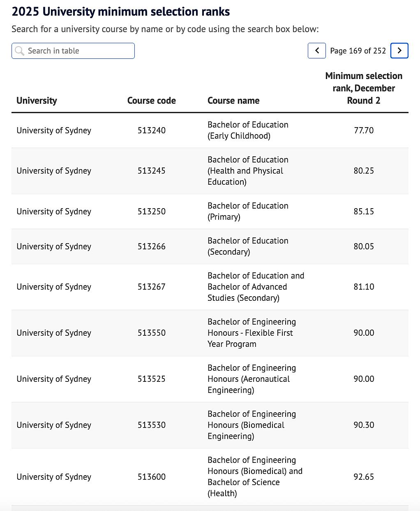Click Engineering Honours (Biomedical Engineering) course
Image resolution: width=420 pixels, height=511 pixels.
point(252,425)
